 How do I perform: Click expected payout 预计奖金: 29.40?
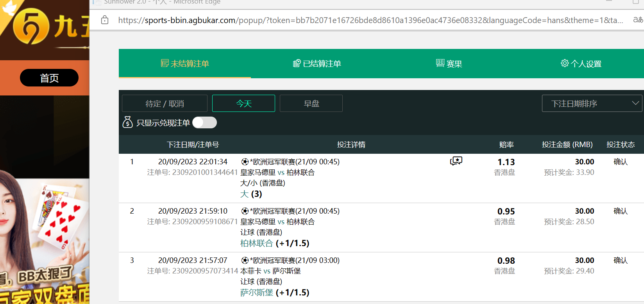click(569, 271)
